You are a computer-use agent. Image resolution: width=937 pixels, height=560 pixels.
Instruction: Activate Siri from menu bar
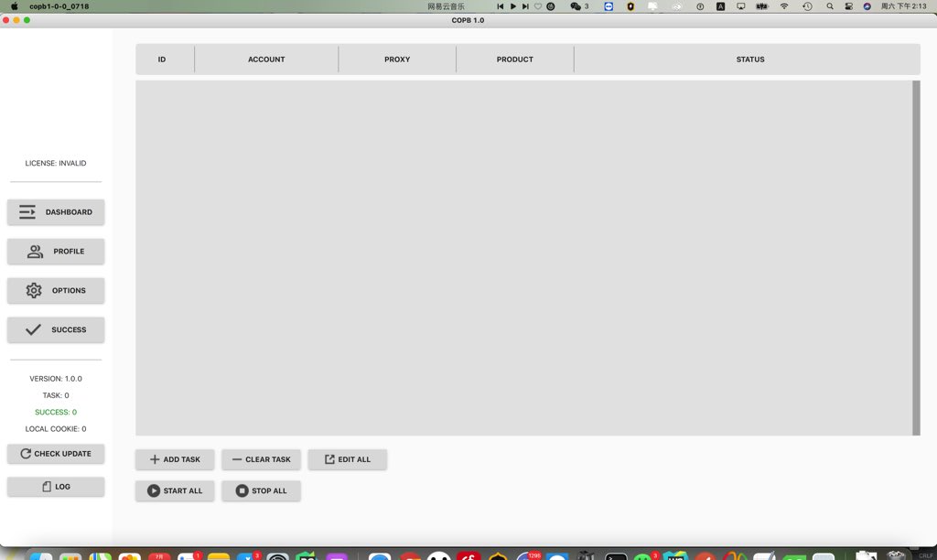(867, 6)
